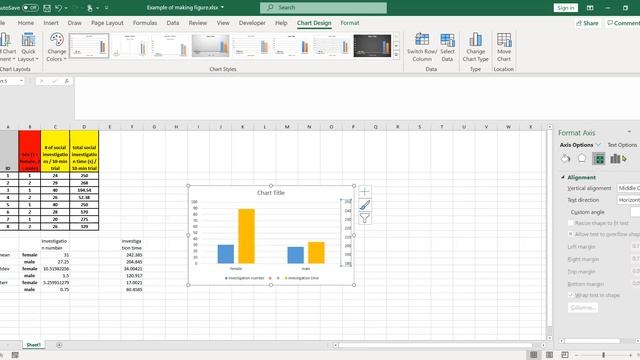Click the horizontal sheet scrollbar
Screen dimensions: 640x360
[x=435, y=345]
